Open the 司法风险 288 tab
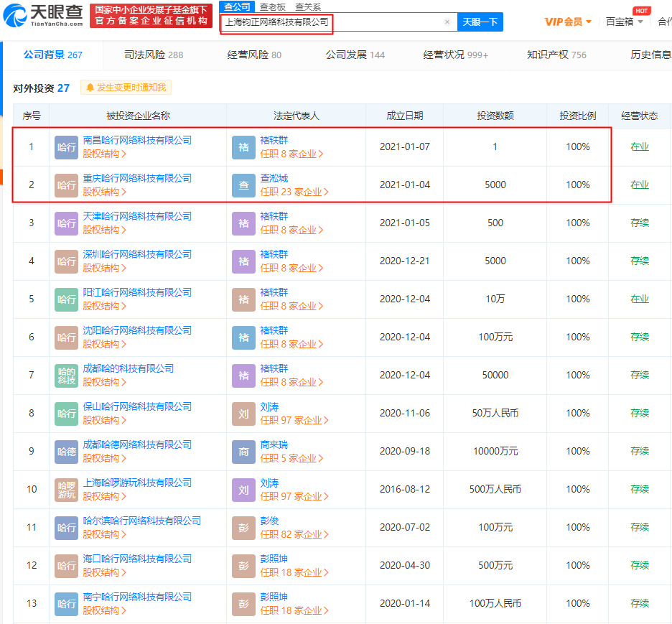The image size is (672, 624). [154, 55]
